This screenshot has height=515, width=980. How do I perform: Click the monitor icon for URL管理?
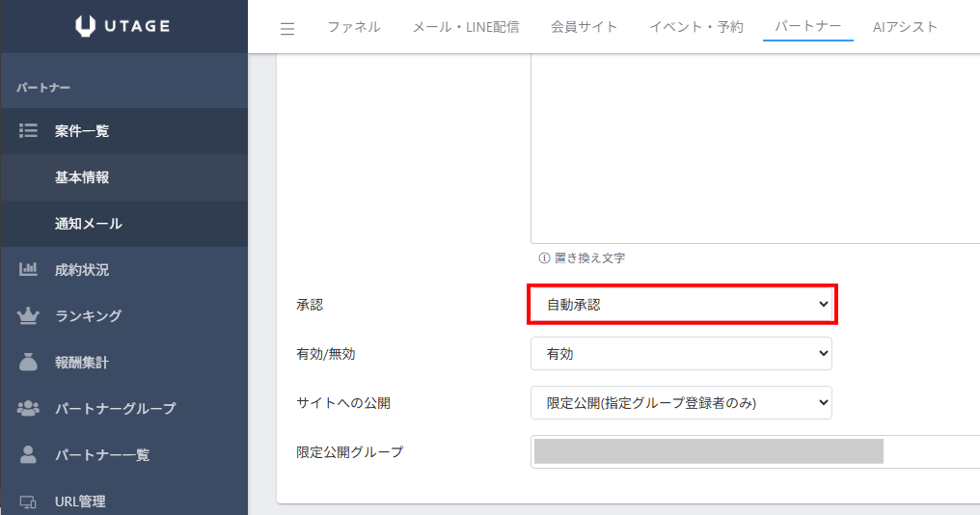tap(28, 501)
